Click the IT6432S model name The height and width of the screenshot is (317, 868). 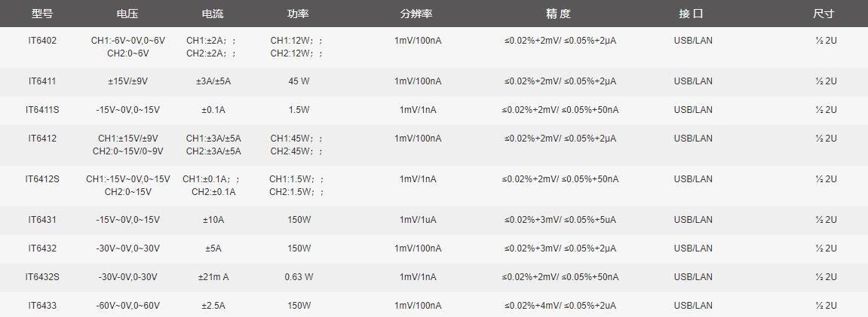coord(42,276)
